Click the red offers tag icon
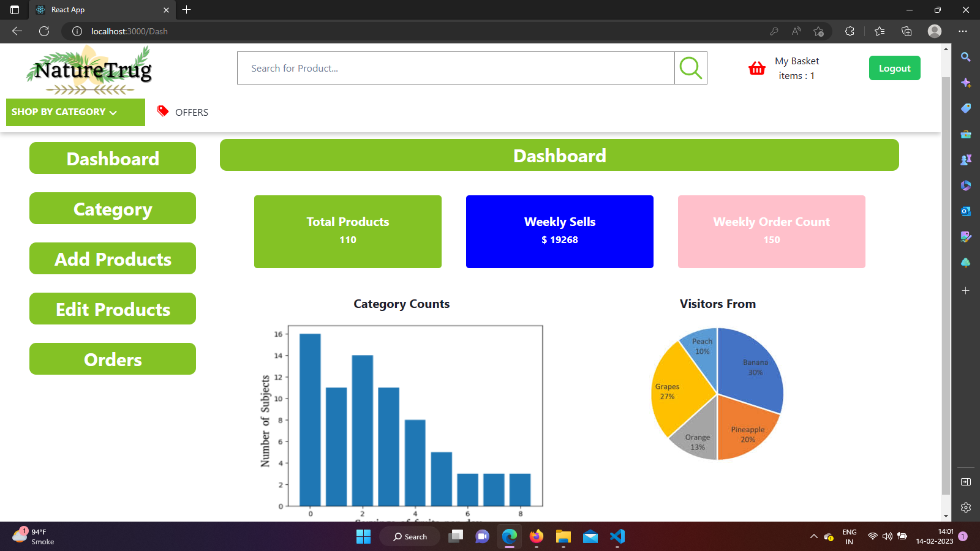 162,111
